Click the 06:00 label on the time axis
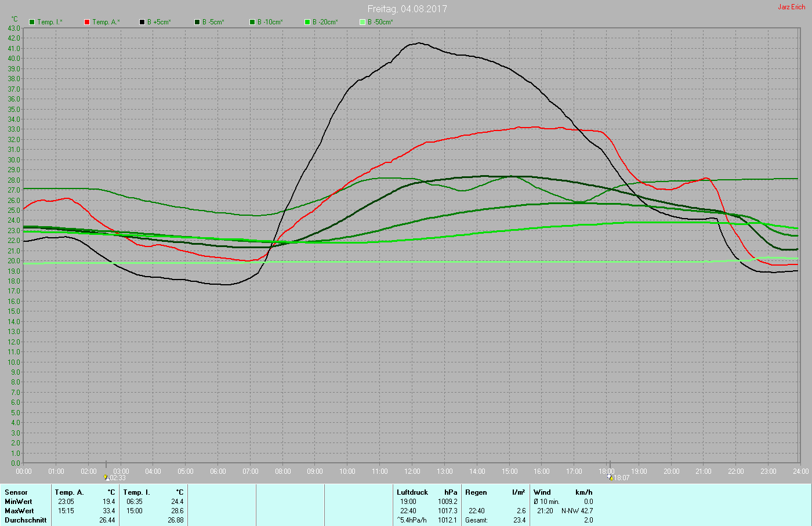 (218, 471)
